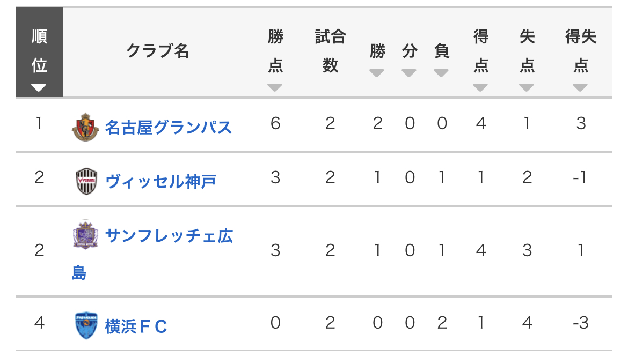
Task: Sort by 負 losses arrow
Action: click(x=441, y=73)
